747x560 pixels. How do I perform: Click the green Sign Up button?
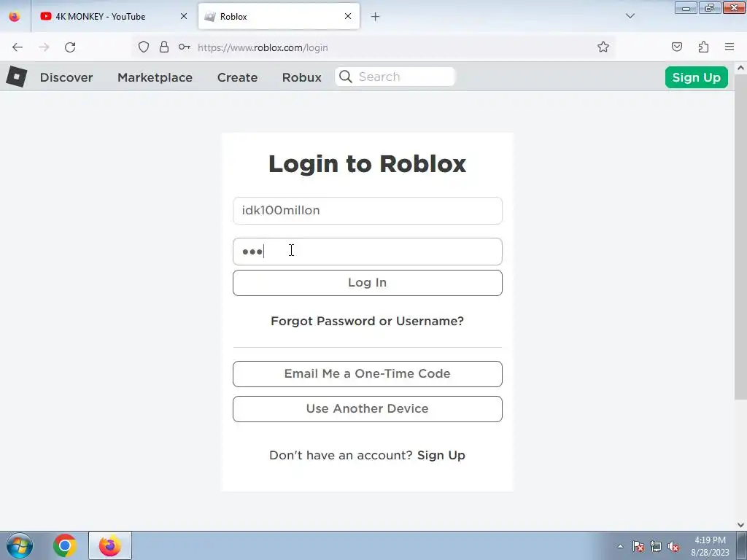point(696,77)
